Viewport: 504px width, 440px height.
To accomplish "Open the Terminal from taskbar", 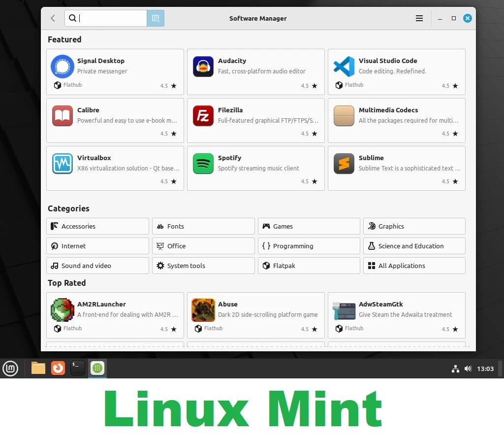I will pos(77,368).
